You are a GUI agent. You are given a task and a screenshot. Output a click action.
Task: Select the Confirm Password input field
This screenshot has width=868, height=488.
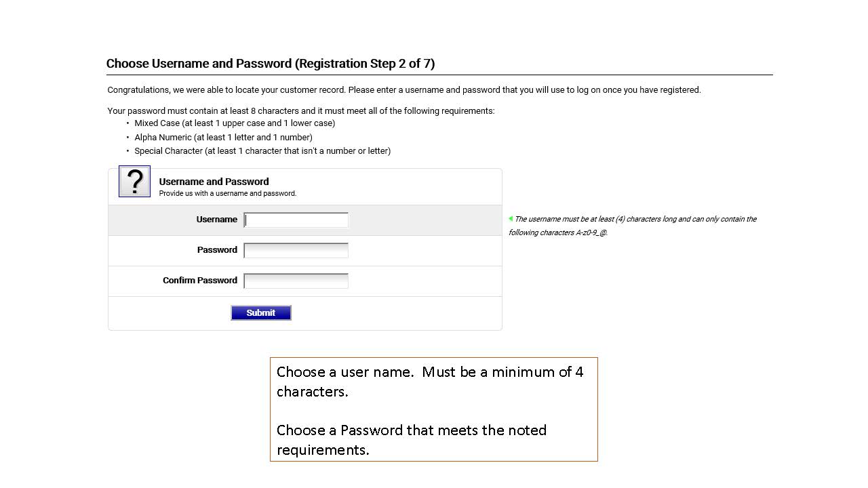(296, 281)
